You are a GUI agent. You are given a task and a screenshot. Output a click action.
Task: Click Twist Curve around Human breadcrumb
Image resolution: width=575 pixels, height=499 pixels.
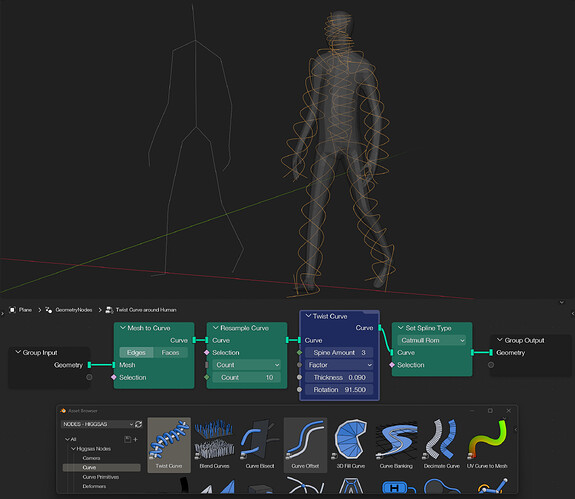coord(146,310)
